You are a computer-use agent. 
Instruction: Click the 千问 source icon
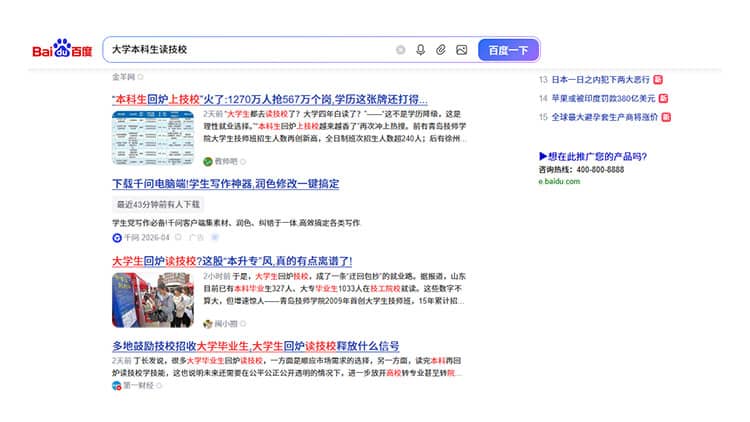[117, 238]
